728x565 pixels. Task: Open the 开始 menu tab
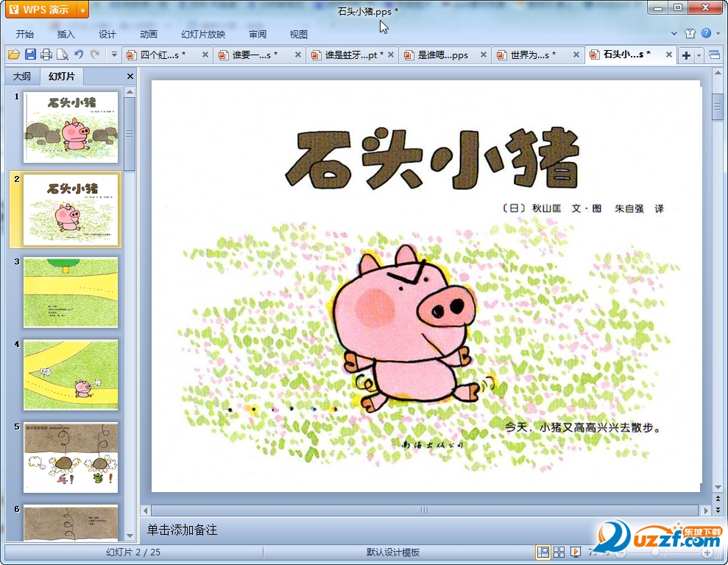24,34
